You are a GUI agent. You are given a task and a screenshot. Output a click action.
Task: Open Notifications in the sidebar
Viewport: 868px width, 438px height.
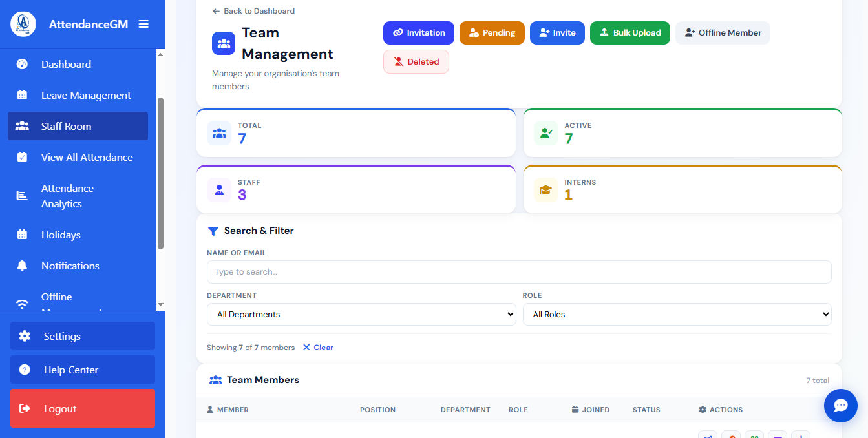(x=78, y=266)
